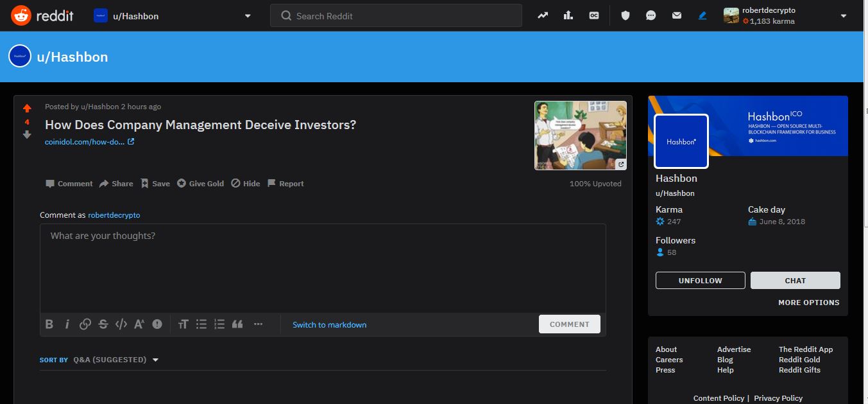Open the post's cartoon thumbnail image
Screen dimensions: 868x404
tap(581, 135)
